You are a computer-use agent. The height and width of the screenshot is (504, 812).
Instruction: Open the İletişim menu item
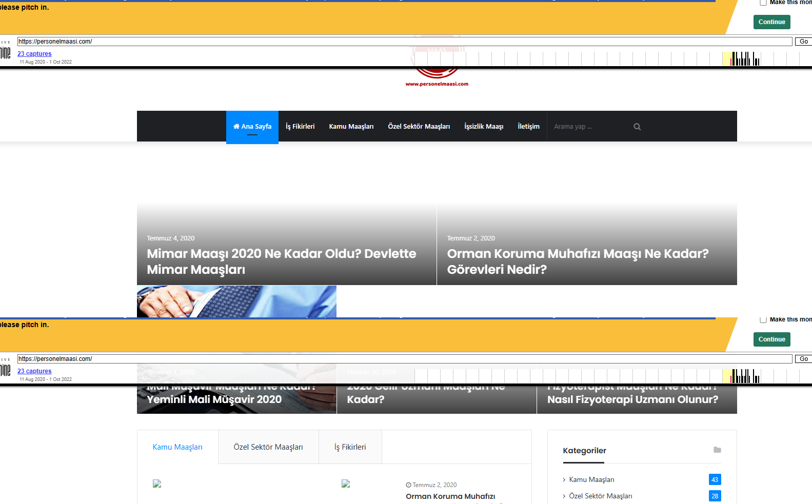[x=528, y=127]
